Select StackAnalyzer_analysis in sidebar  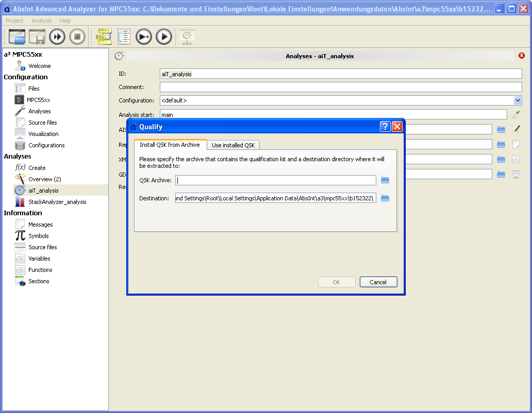point(57,201)
